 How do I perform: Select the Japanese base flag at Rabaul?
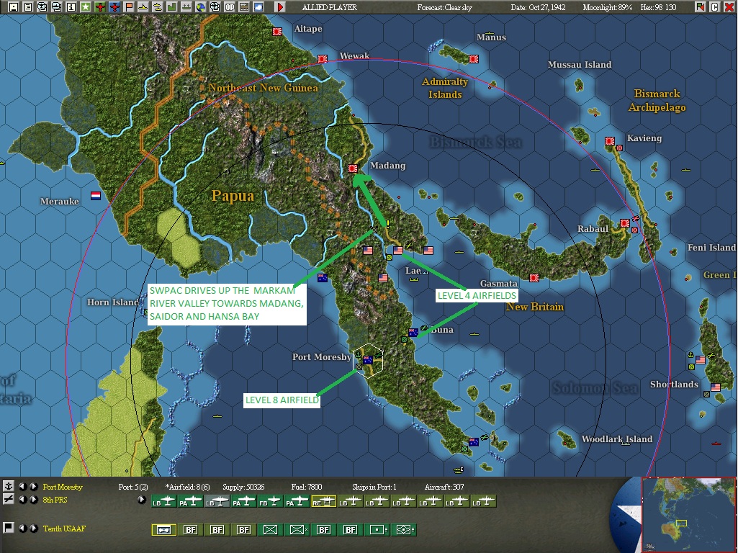625,223
